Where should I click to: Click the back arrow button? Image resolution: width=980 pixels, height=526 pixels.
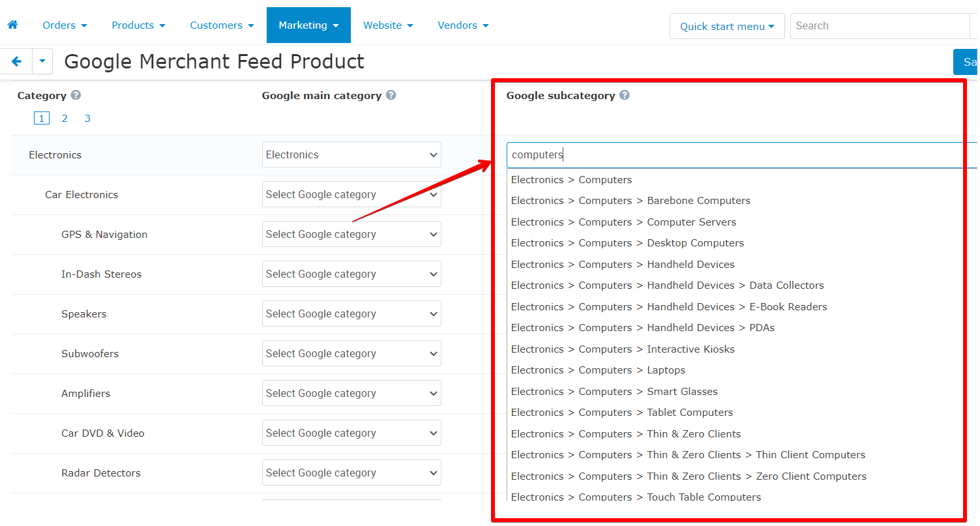16,61
